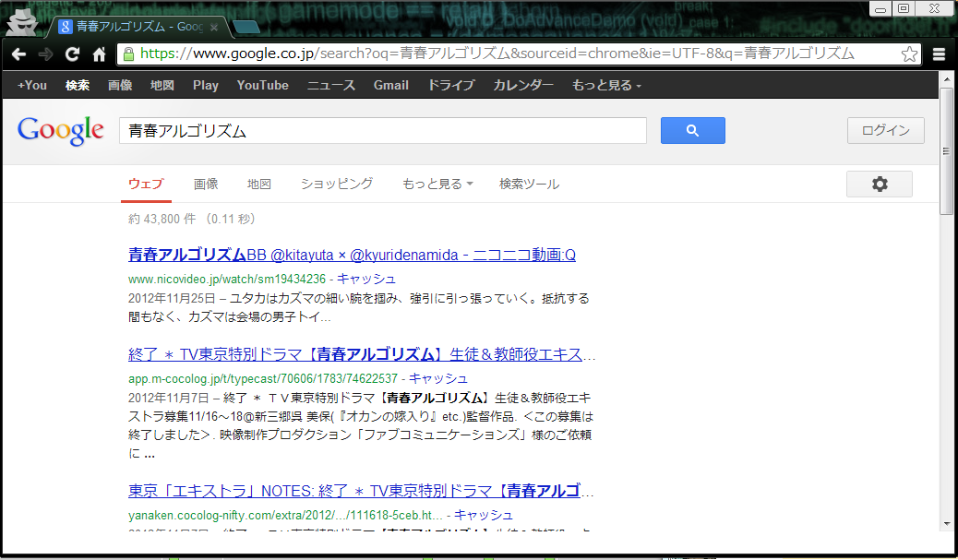Open 検索 in the black bar
The image size is (958, 560).
click(x=78, y=86)
